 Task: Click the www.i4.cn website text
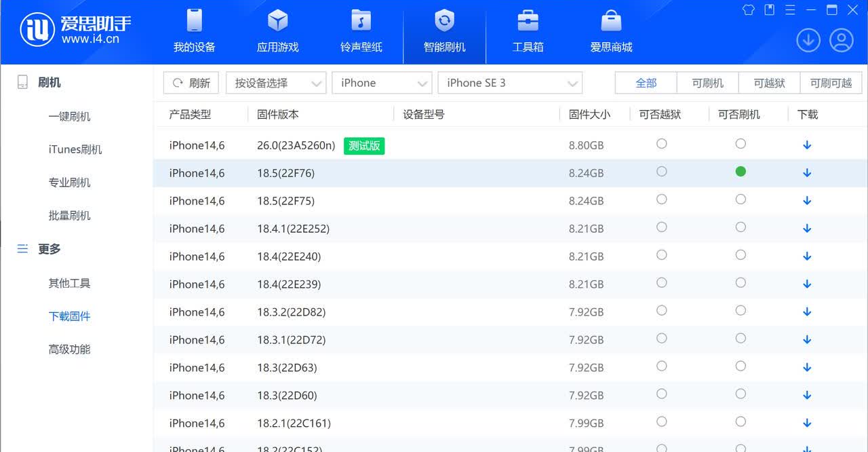90,39
